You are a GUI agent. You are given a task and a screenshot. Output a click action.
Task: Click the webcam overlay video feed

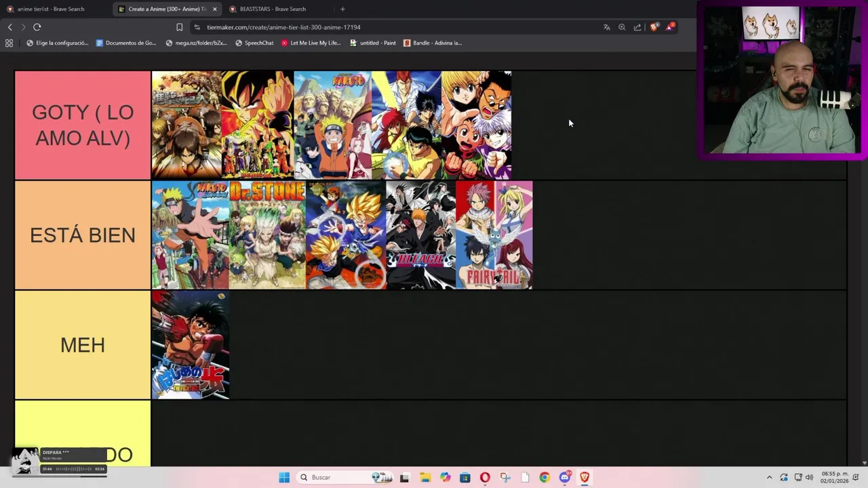782,80
